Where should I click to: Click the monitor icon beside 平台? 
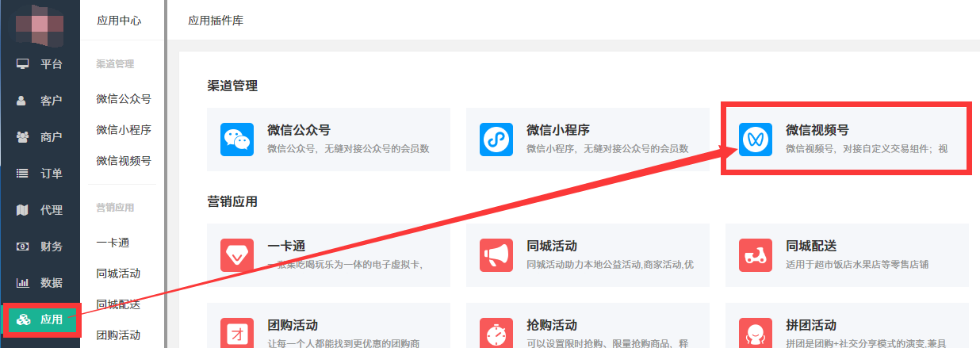[23, 64]
